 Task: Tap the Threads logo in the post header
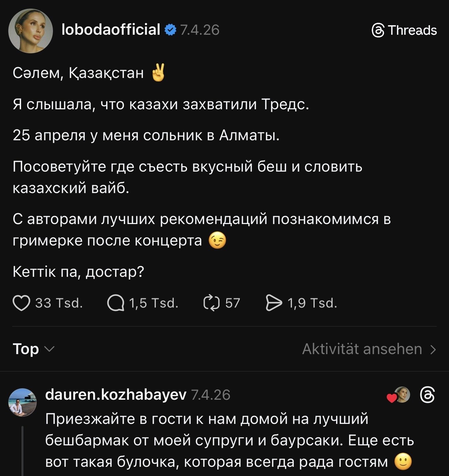[378, 30]
